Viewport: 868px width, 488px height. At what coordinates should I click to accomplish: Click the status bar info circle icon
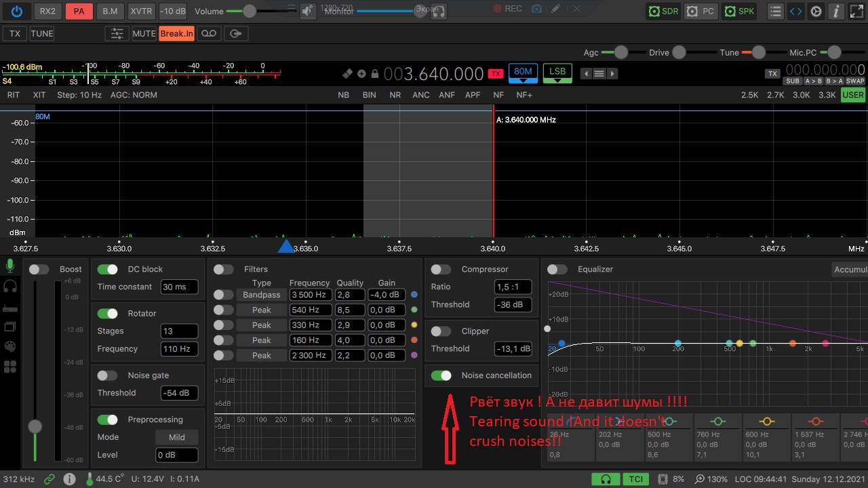coord(69,479)
